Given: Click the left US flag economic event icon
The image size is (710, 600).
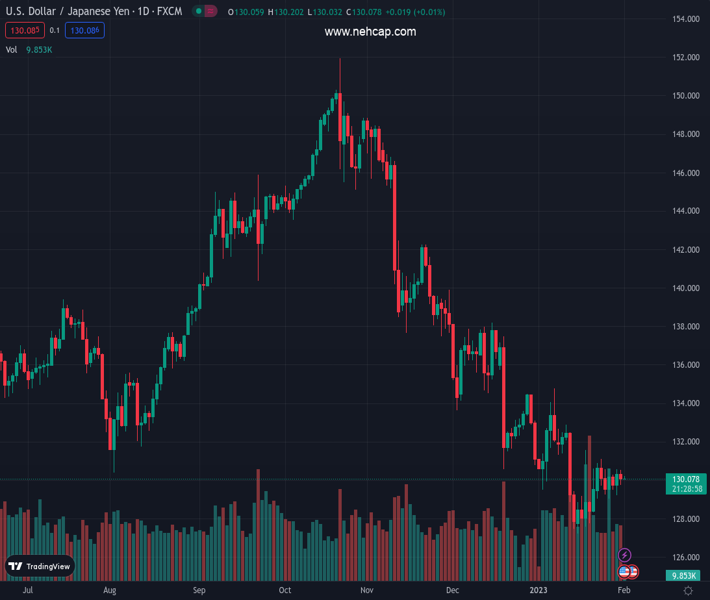Looking at the screenshot, I should pyautogui.click(x=624, y=572).
